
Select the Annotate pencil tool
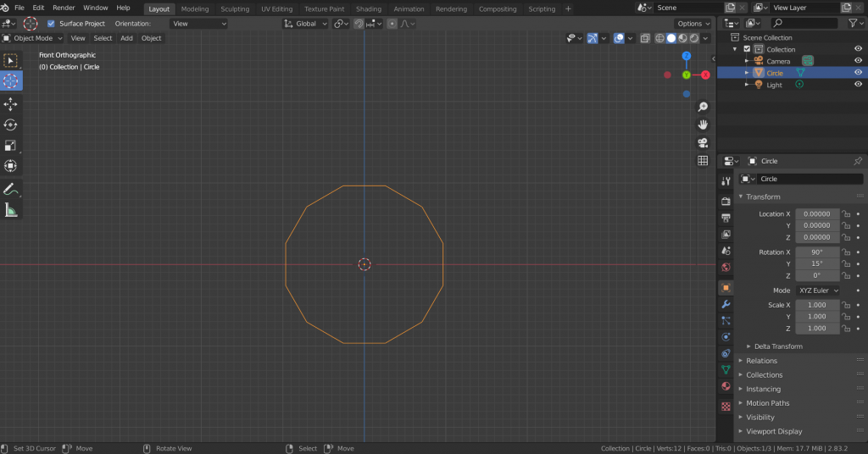click(x=10, y=189)
